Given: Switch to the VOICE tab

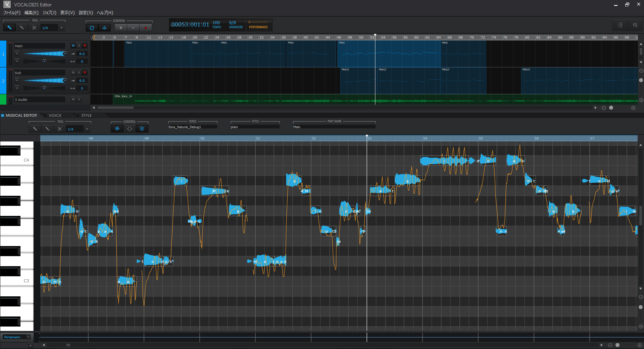Looking at the screenshot, I should pos(55,115).
